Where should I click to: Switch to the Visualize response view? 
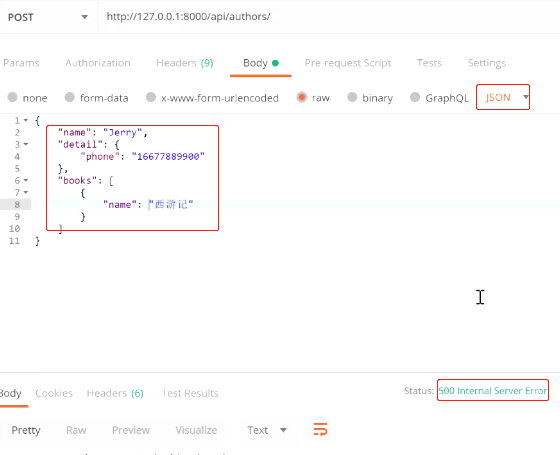[196, 430]
